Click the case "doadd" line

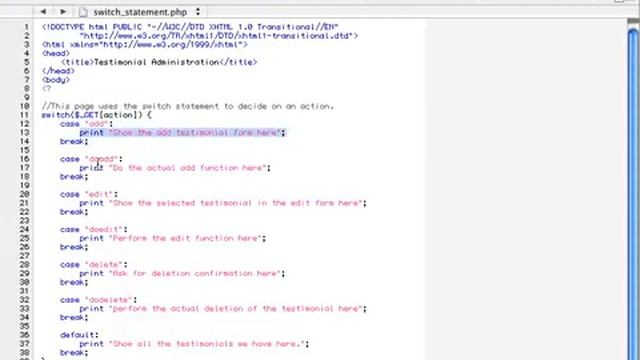click(x=91, y=159)
